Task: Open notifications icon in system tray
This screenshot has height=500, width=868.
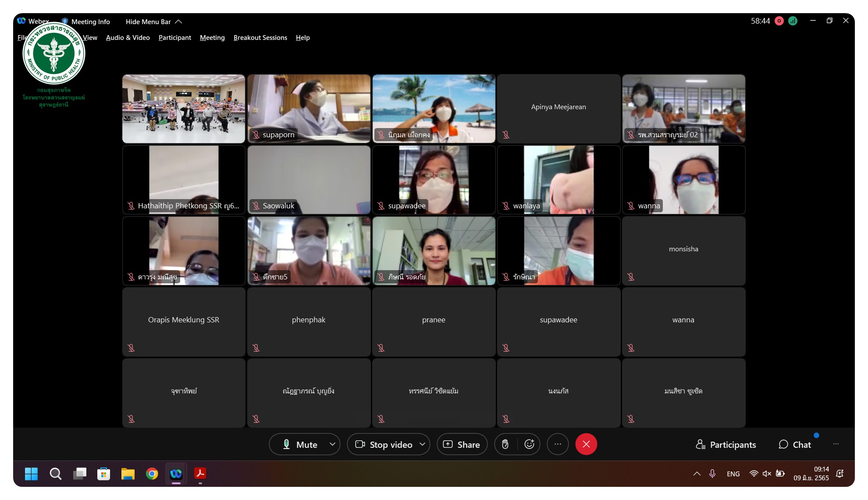Action: (840, 474)
